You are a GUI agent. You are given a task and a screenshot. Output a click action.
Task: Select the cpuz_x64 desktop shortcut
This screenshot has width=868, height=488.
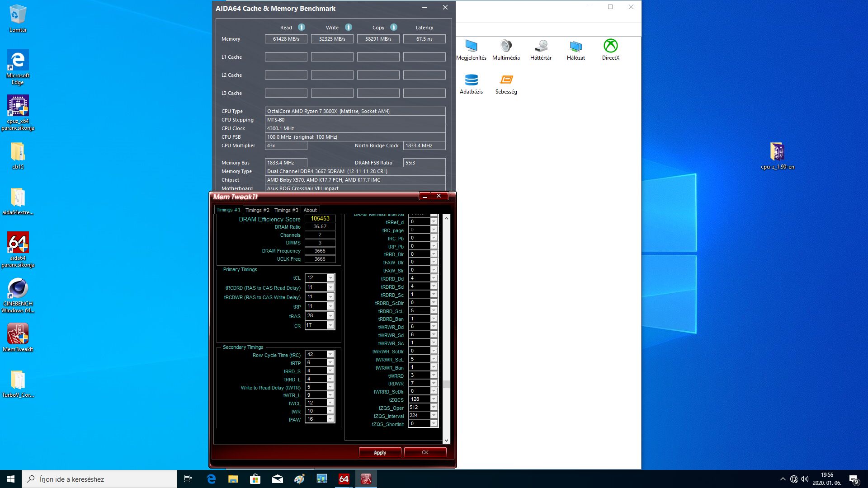pyautogui.click(x=18, y=113)
